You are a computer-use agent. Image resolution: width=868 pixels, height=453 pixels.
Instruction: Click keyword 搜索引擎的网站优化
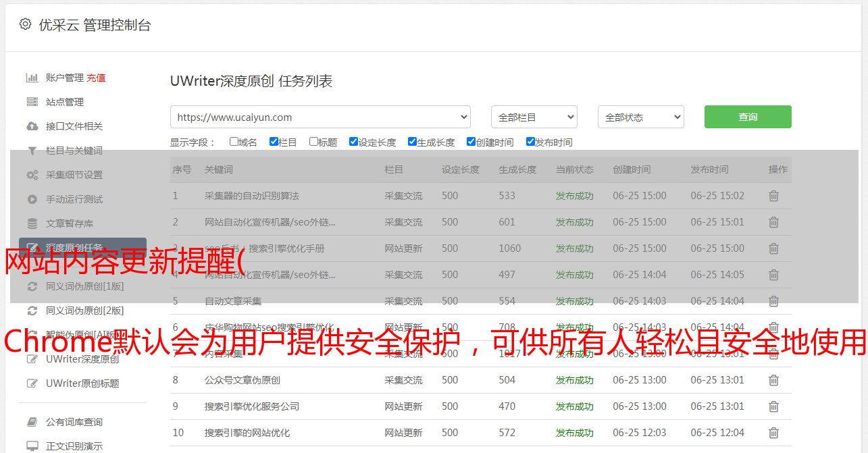pos(247,433)
